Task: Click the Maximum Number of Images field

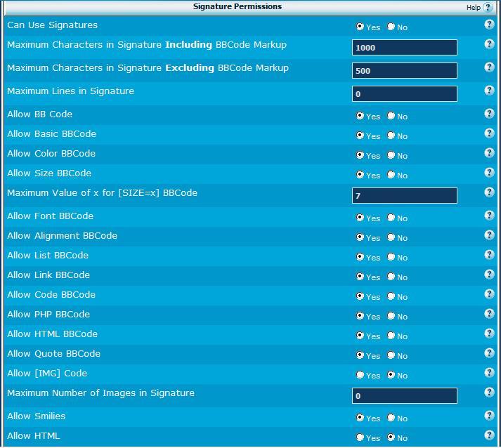Action: click(x=405, y=395)
